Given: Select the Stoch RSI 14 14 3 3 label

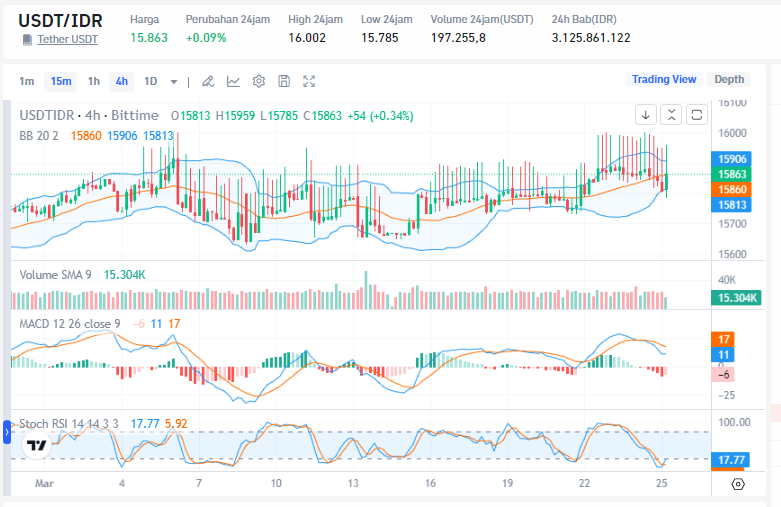Looking at the screenshot, I should pyautogui.click(x=69, y=424).
